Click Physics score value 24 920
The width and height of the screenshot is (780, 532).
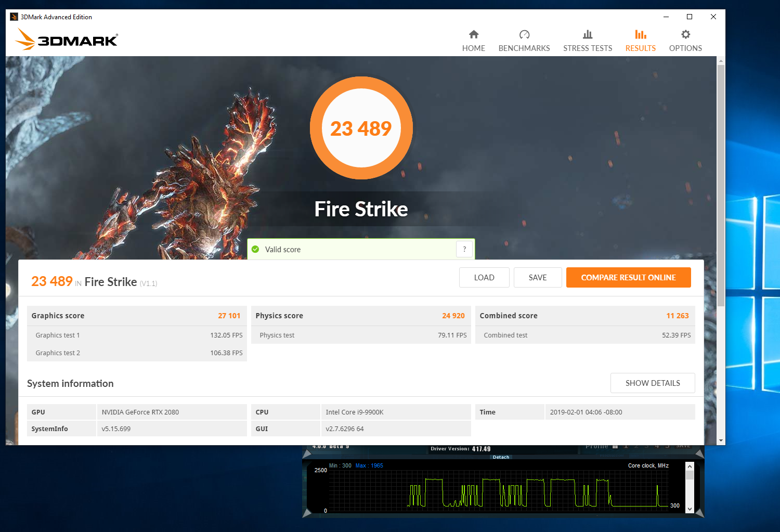(x=453, y=316)
